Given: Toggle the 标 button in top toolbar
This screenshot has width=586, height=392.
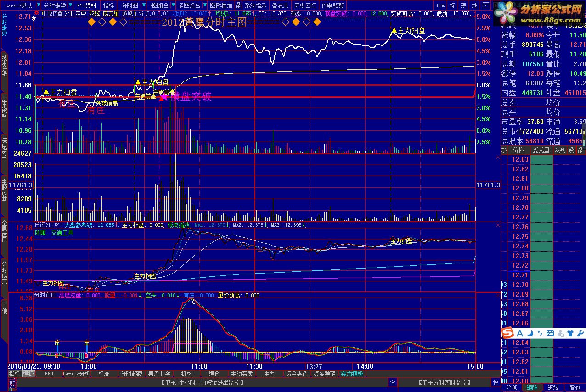Looking at the screenshot, I should coord(453,6).
